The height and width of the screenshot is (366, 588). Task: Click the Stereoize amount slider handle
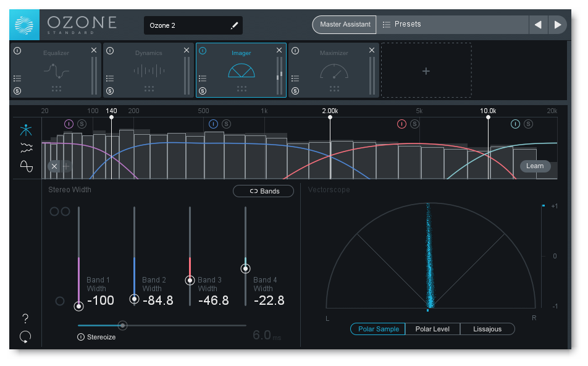[122, 325]
